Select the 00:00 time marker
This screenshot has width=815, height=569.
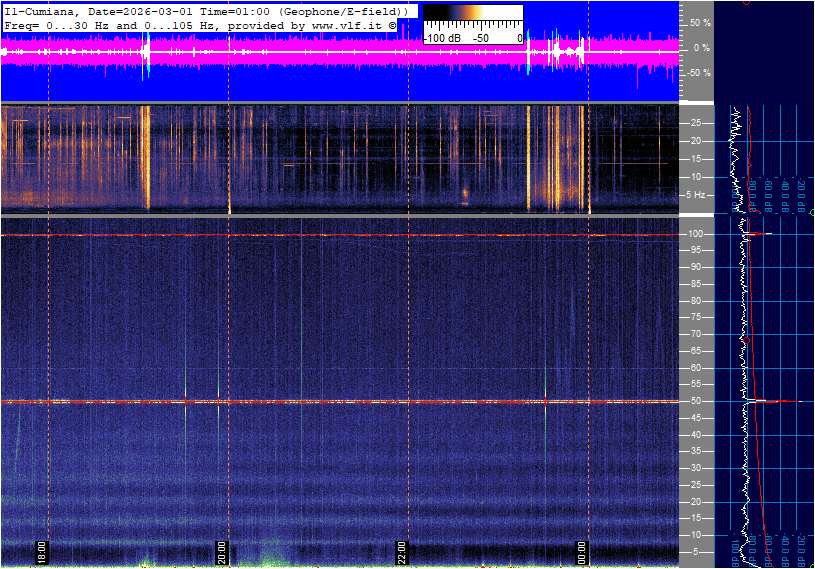pos(582,552)
